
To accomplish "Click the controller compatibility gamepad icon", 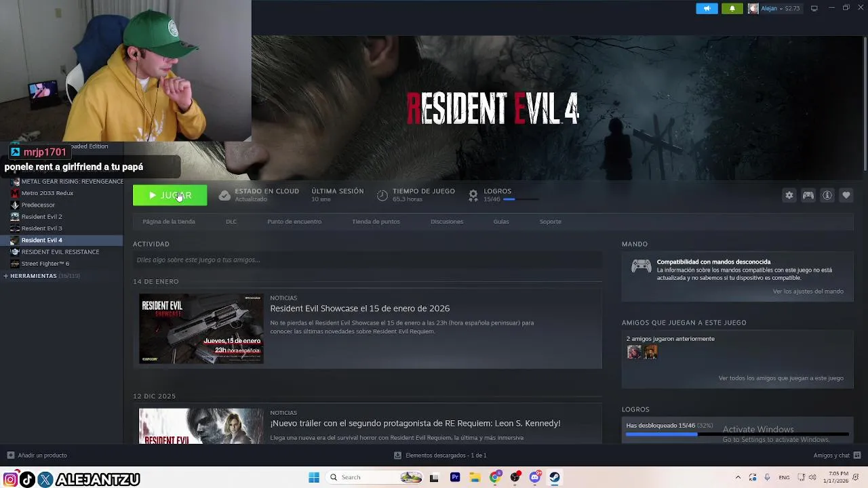I will (x=642, y=266).
